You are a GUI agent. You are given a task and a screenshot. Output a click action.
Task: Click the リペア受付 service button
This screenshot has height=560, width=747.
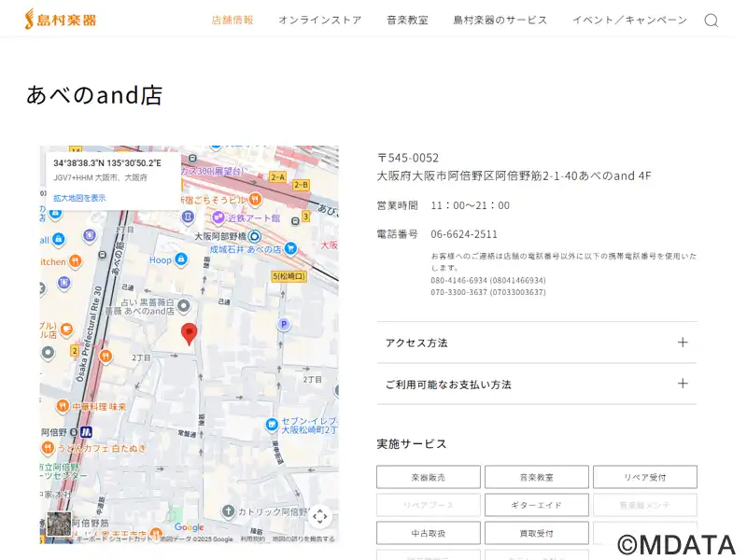coord(644,477)
